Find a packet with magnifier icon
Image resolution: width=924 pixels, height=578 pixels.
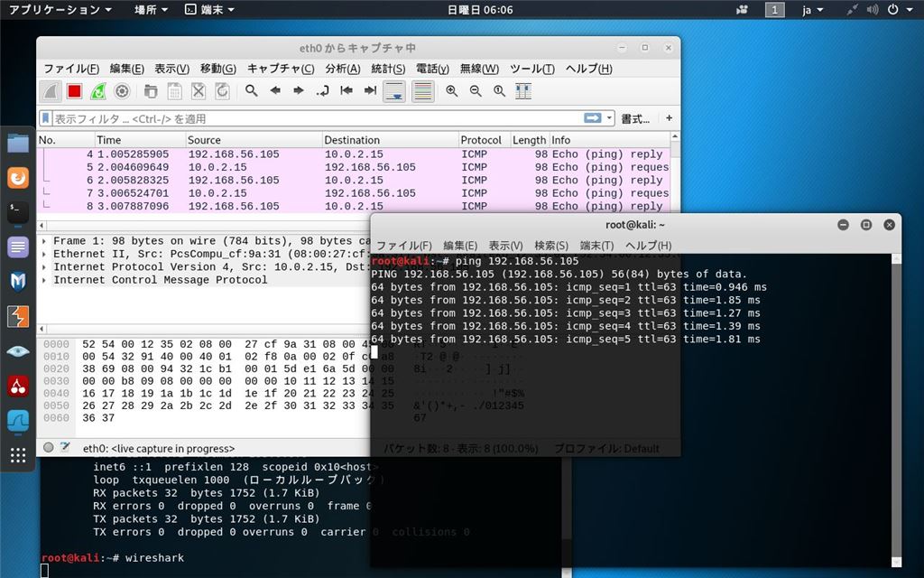252,91
